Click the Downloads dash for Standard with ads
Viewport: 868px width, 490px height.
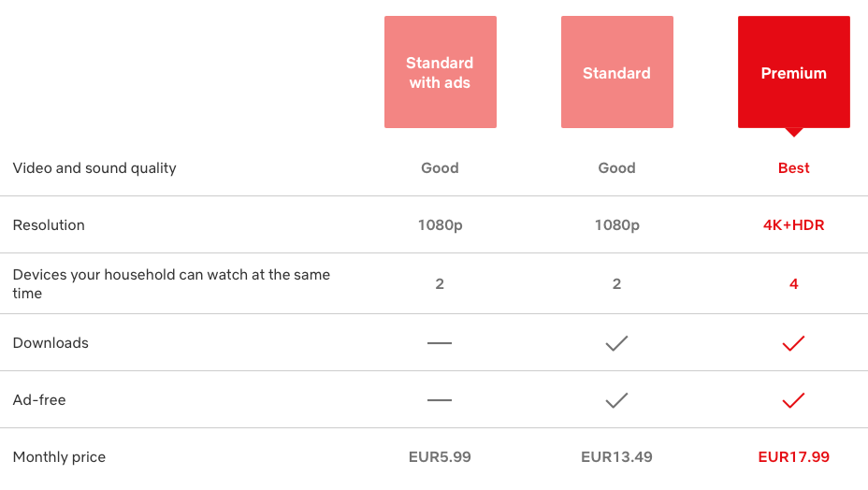tap(440, 343)
